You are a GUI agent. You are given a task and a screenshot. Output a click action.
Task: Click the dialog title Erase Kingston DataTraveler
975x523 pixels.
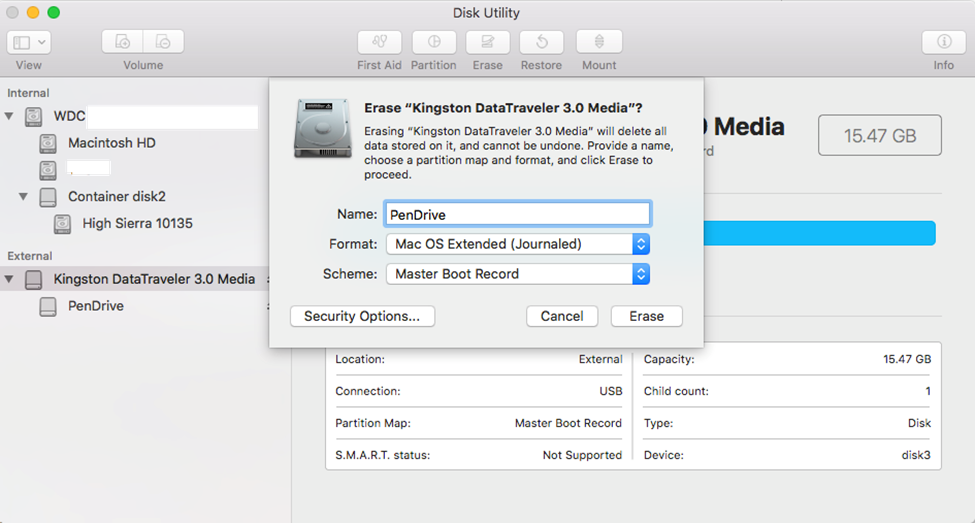coord(503,108)
